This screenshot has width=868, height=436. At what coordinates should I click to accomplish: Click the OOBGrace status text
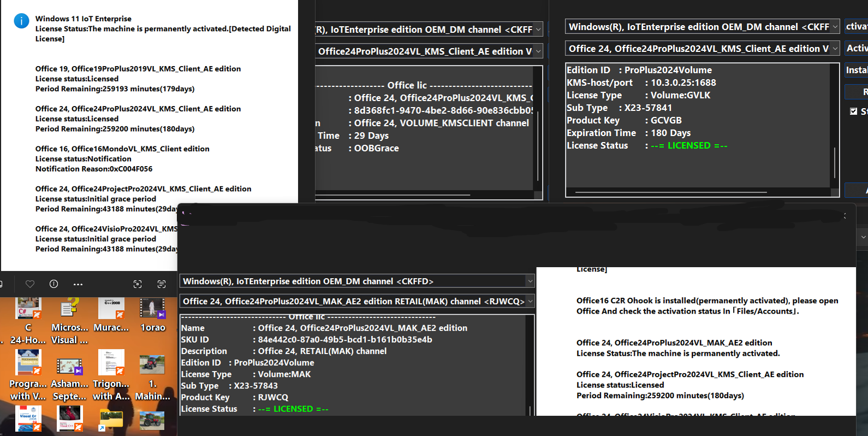click(377, 148)
